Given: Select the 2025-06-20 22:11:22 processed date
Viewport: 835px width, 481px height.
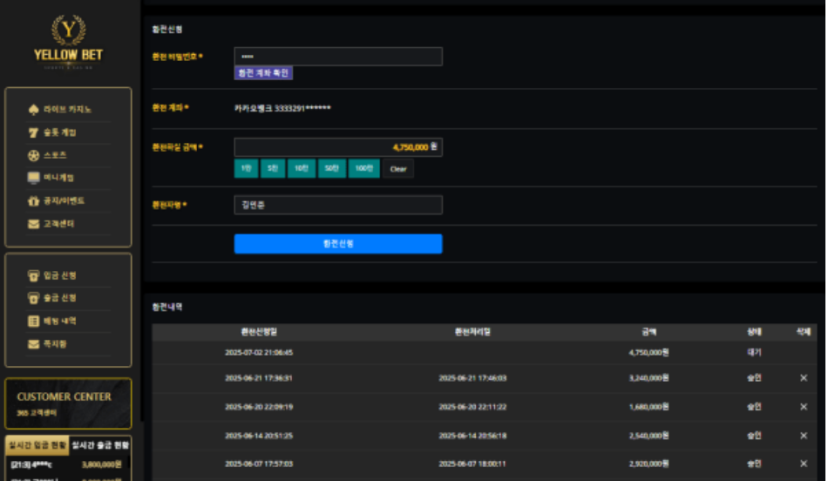Looking at the screenshot, I should (x=472, y=407).
